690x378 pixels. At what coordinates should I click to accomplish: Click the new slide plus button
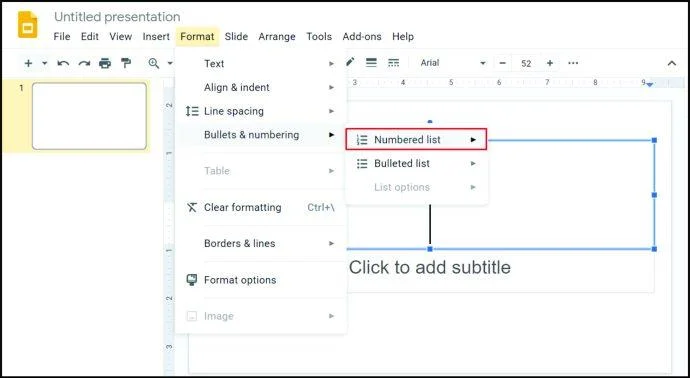coord(28,63)
